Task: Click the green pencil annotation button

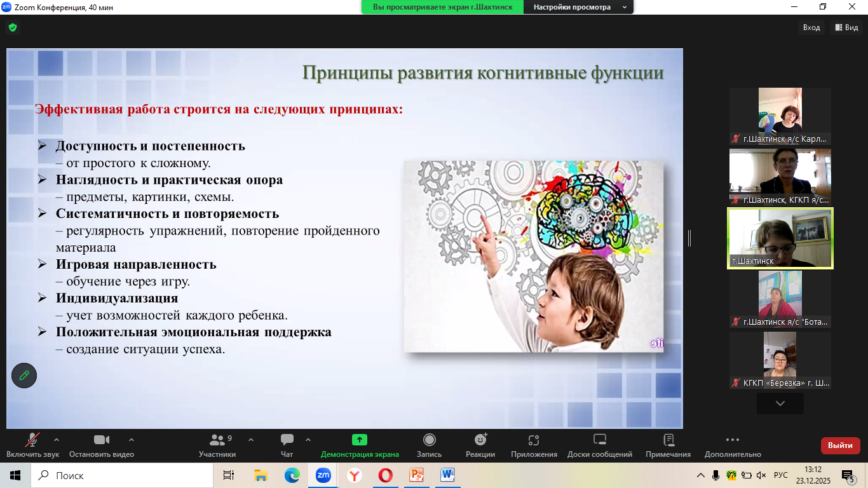Action: (x=24, y=376)
